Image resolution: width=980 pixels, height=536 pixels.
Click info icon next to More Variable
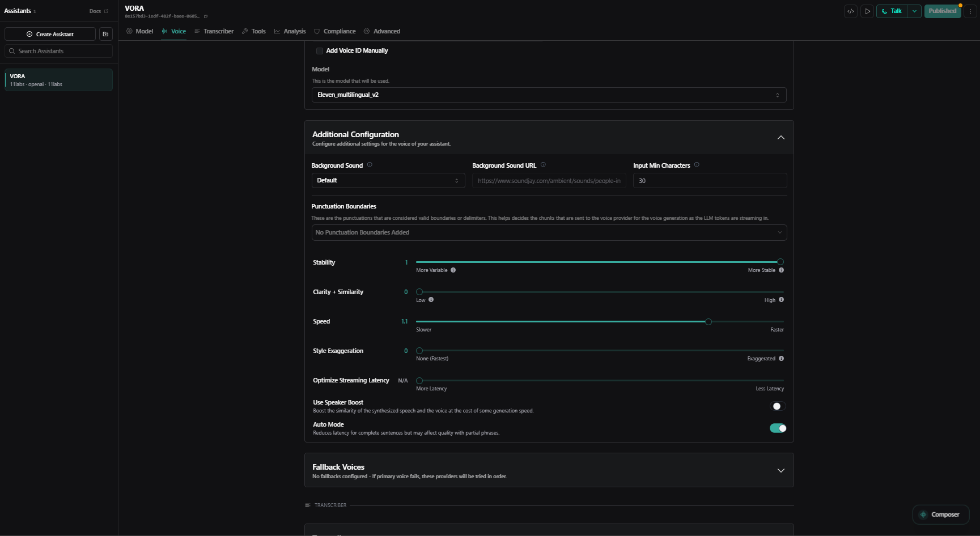(x=453, y=270)
